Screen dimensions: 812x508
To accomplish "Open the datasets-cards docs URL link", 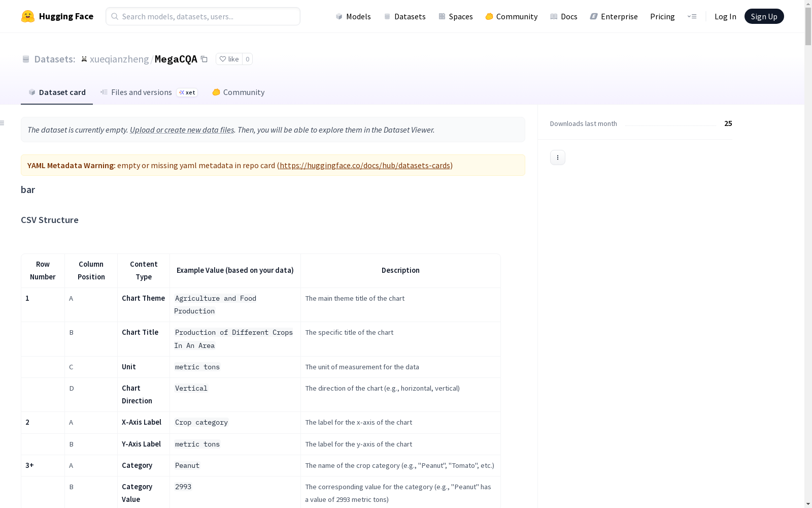I will coord(365,165).
